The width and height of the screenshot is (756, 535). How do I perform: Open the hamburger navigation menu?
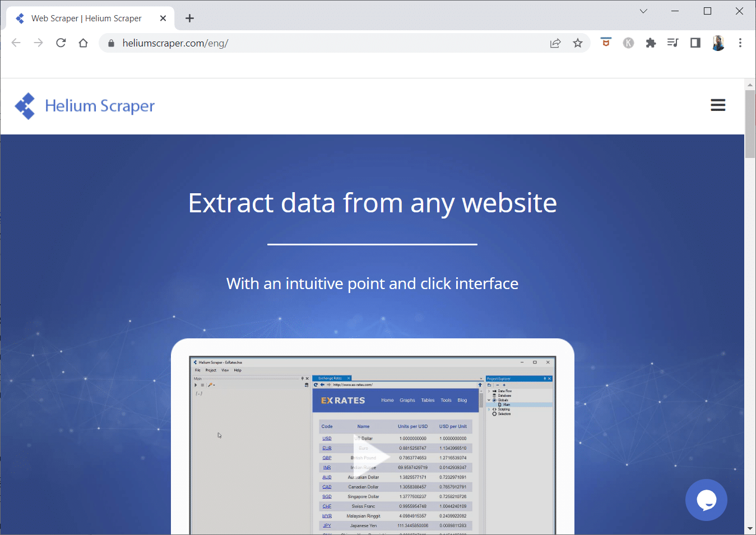point(718,105)
